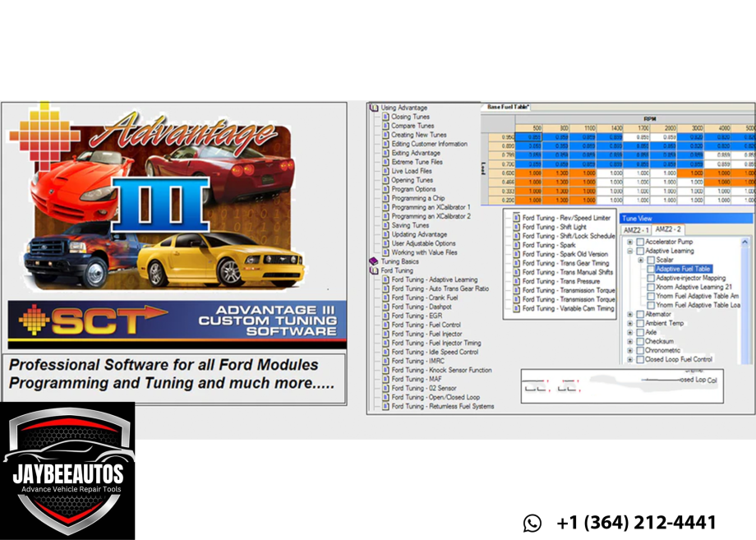Viewport: 756px width, 540px height.
Task: Collapse the Adaptive Learning tree node
Action: [x=630, y=252]
